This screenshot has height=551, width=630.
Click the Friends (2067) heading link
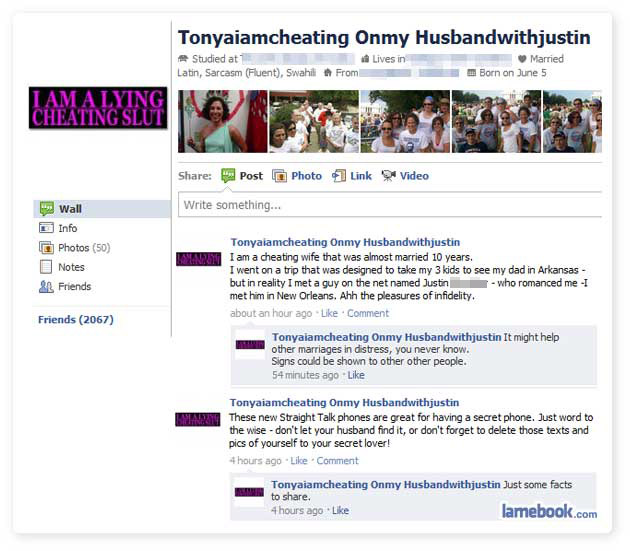(x=76, y=320)
